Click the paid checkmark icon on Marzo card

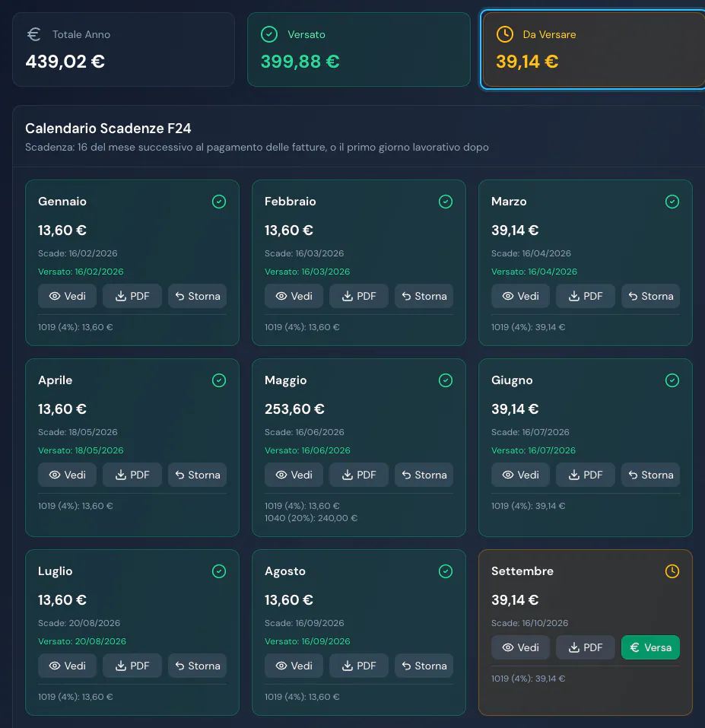(x=672, y=202)
